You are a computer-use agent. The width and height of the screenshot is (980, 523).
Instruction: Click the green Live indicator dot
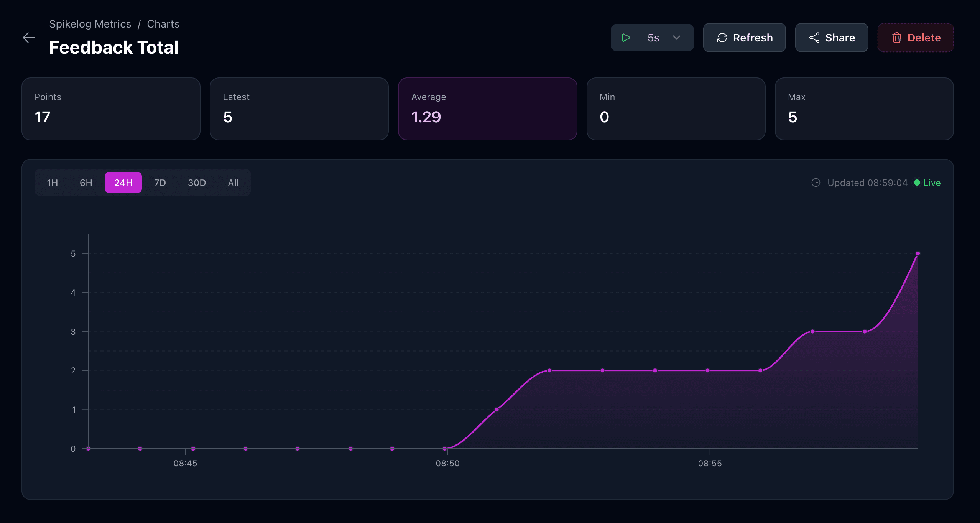pyautogui.click(x=917, y=183)
